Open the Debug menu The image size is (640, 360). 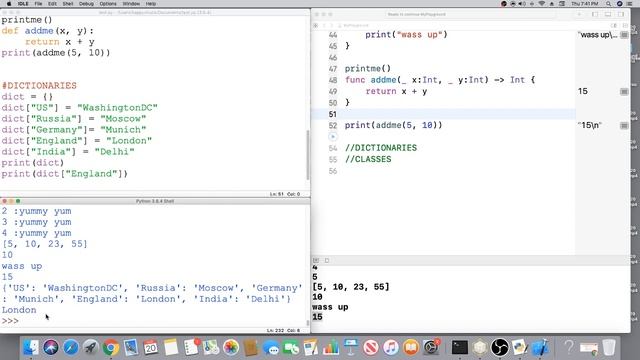coord(86,4)
